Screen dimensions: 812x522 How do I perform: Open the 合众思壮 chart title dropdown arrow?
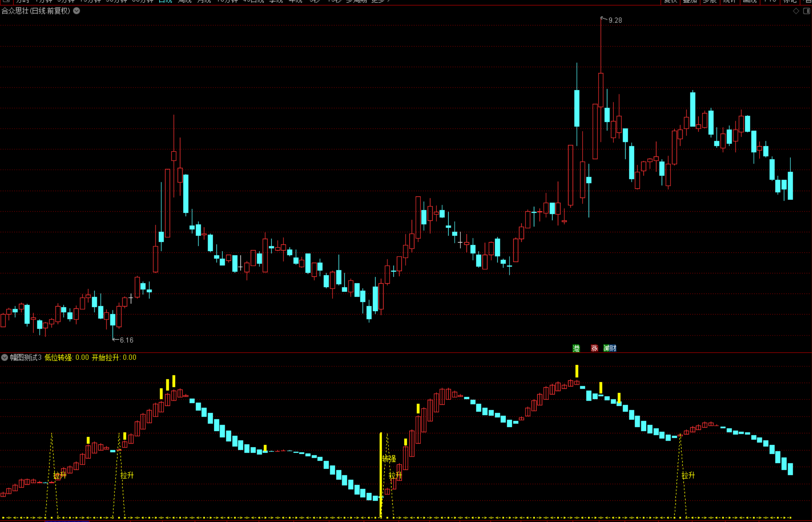click(76, 11)
